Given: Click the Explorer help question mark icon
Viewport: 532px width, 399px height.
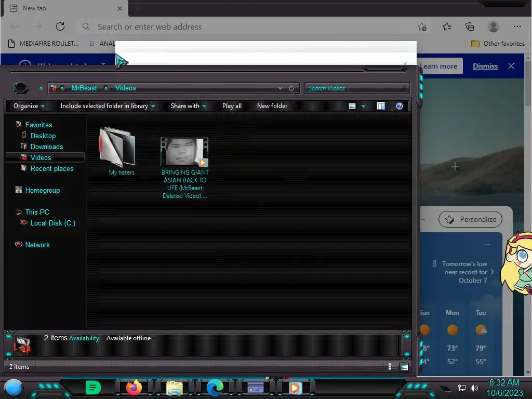Looking at the screenshot, I should (x=400, y=106).
